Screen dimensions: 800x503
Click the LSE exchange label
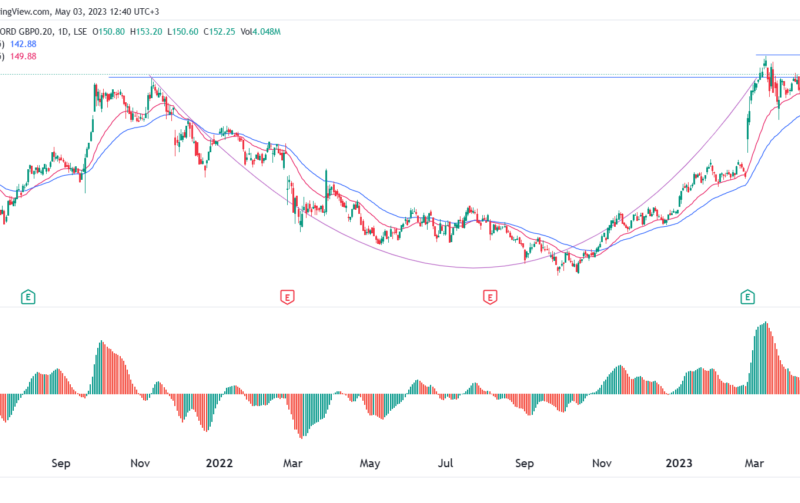[x=80, y=32]
